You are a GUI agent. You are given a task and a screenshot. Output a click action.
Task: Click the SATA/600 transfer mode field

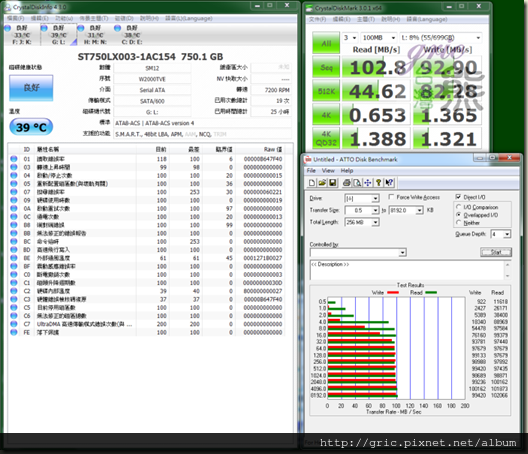coord(152,101)
